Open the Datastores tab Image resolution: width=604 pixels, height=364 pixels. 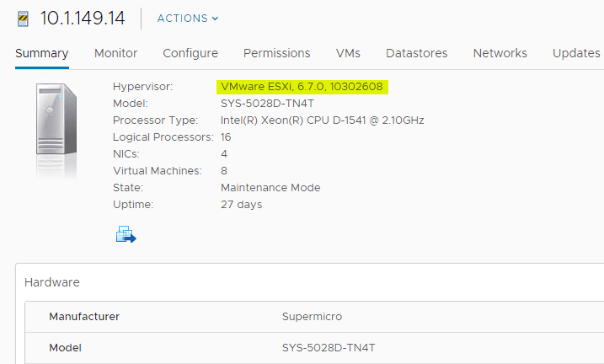[416, 53]
